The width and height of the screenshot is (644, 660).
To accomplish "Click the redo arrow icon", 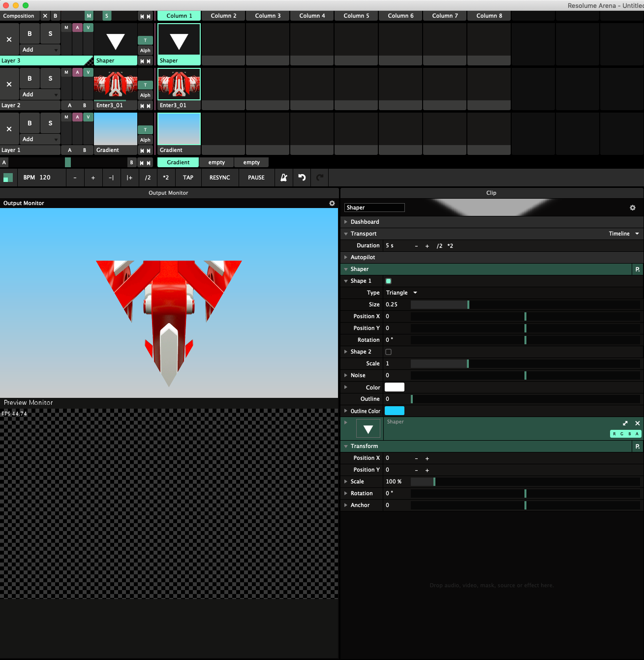I will [320, 178].
